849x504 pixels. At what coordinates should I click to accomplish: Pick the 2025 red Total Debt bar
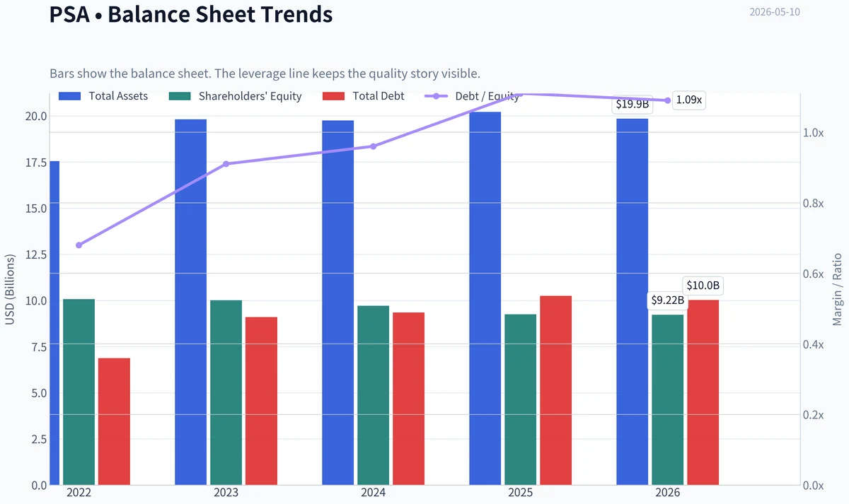[555, 390]
